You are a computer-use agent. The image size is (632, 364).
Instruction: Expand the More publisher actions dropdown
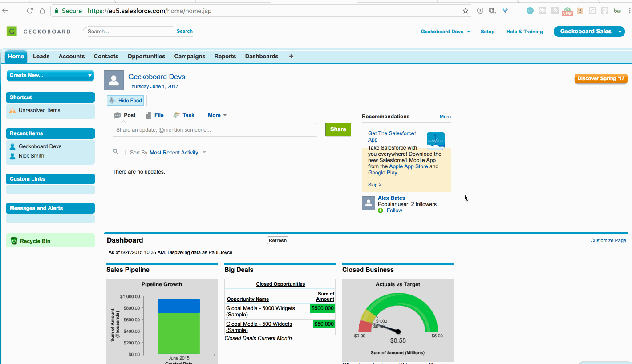(x=217, y=115)
